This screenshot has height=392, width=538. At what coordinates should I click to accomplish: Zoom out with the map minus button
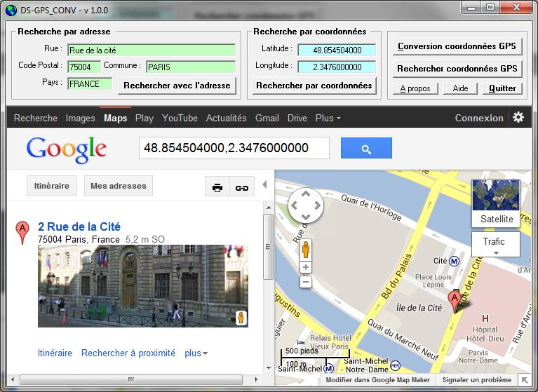(306, 282)
